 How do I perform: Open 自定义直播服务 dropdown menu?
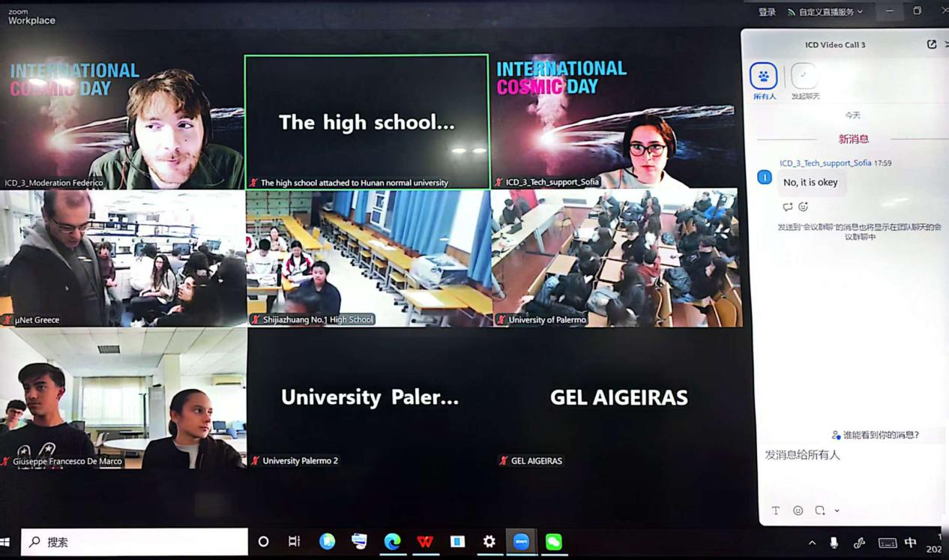tap(825, 12)
